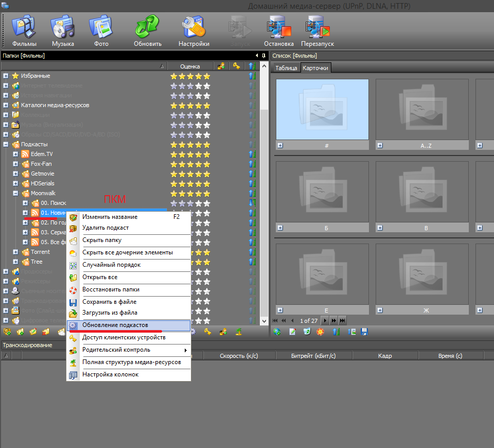Open the Фото section in toolbar
Viewport: 494px width, 448px height.
point(101,30)
